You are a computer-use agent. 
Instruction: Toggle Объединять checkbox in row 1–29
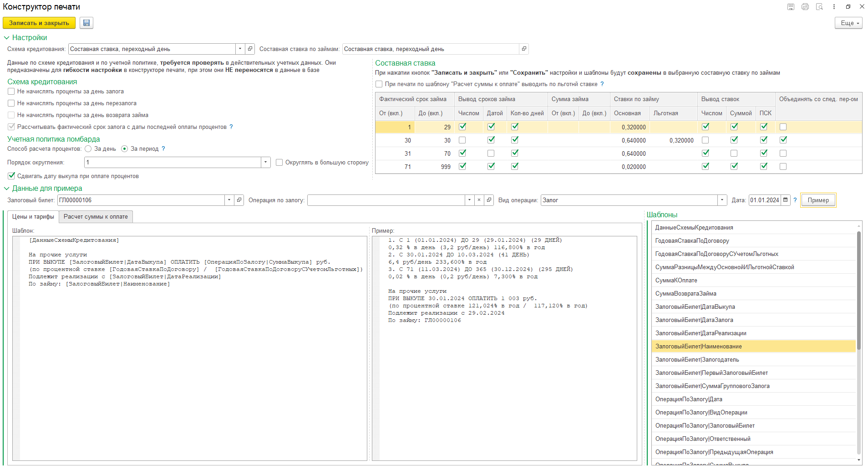tap(783, 127)
